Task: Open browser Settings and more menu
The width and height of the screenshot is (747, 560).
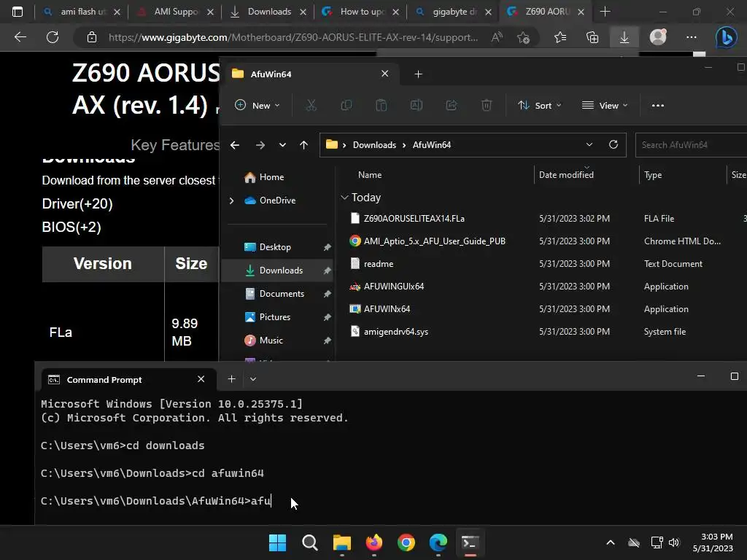Action: pyautogui.click(x=692, y=37)
